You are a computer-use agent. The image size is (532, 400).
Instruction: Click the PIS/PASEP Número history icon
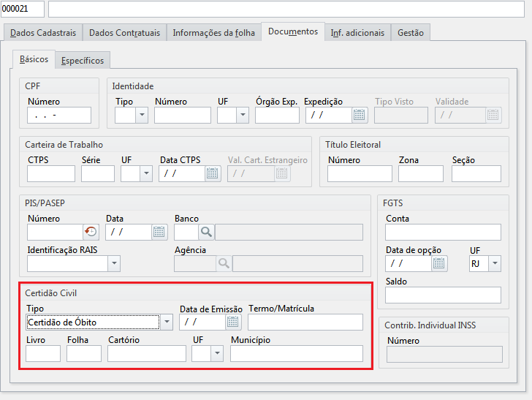point(91,233)
